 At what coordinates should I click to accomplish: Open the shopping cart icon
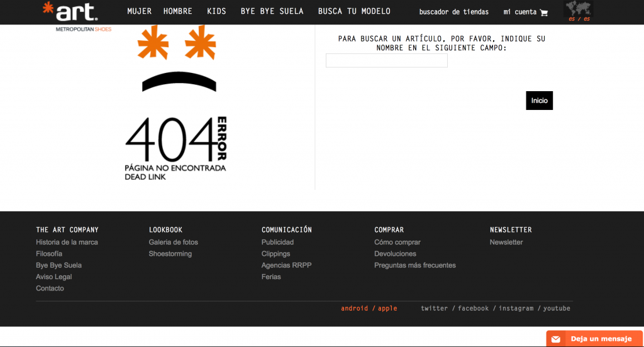click(x=544, y=13)
